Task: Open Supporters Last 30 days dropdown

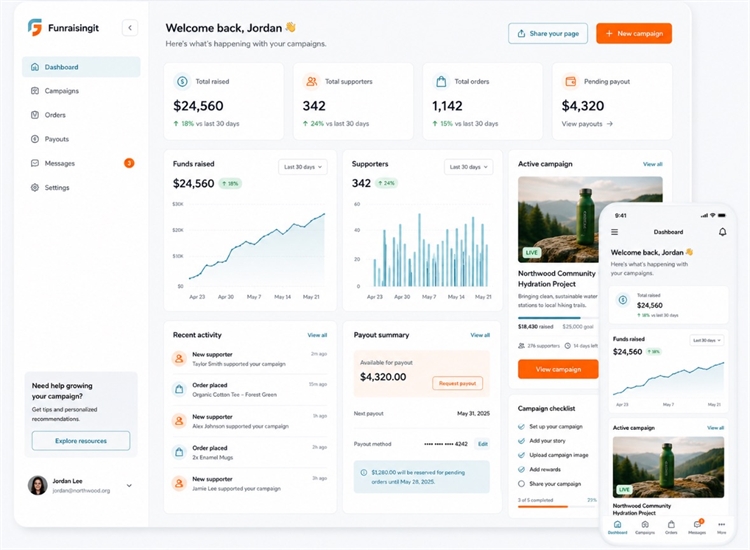Action: [468, 167]
